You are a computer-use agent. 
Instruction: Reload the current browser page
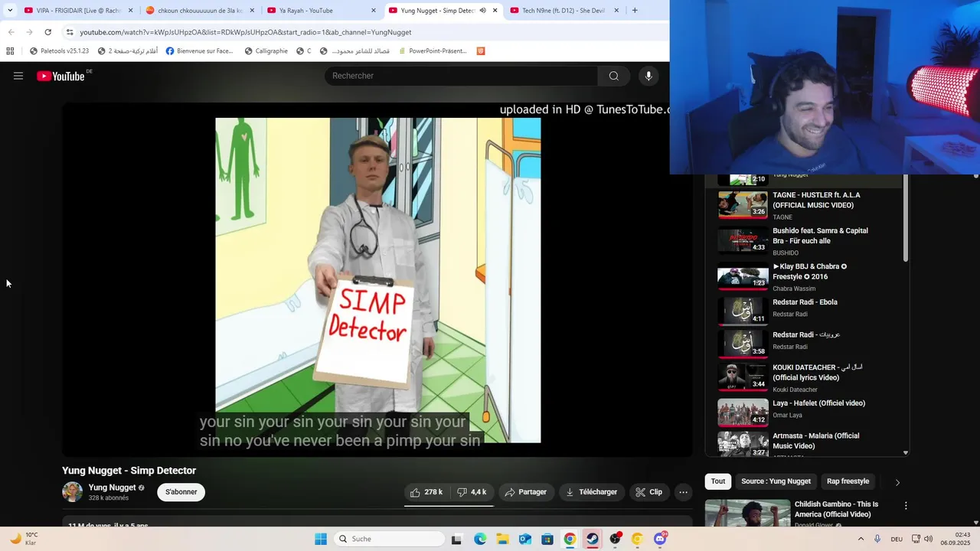48,32
